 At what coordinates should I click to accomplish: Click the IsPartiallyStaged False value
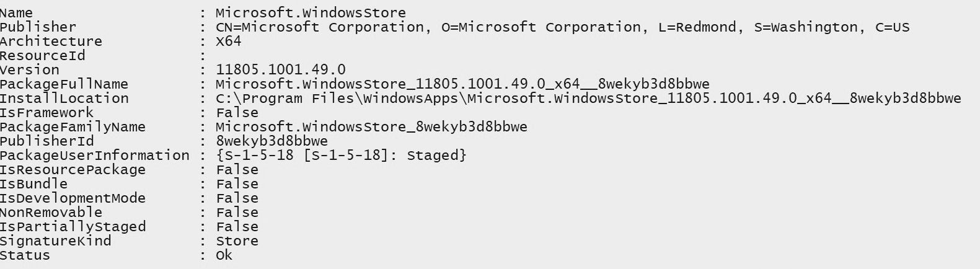pyautogui.click(x=237, y=227)
